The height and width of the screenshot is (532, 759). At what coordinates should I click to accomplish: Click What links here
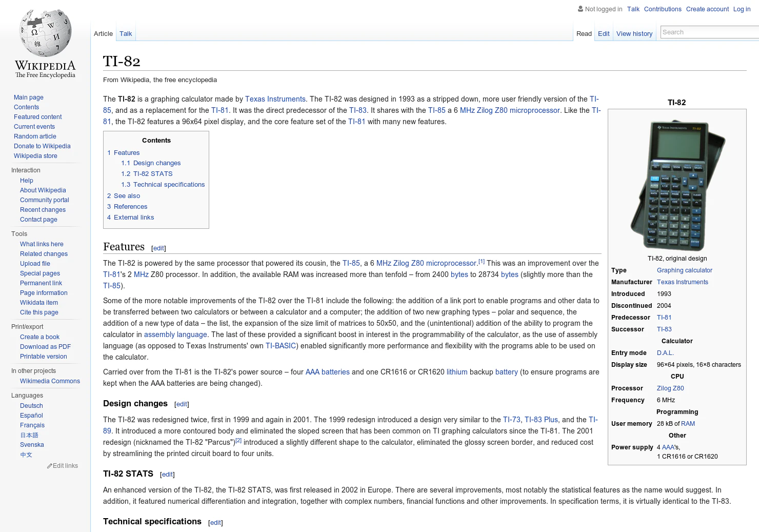tap(42, 244)
